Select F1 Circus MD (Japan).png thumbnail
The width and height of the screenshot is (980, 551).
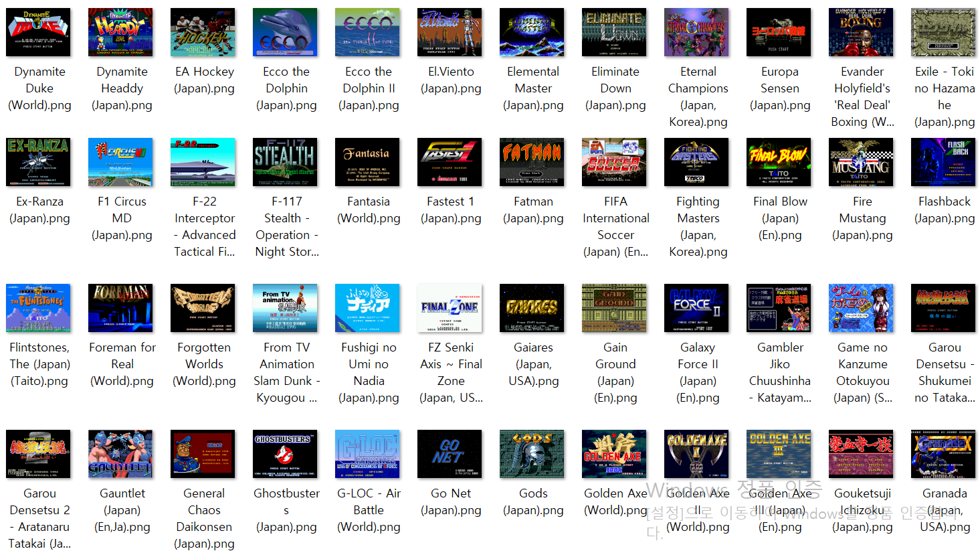(x=120, y=162)
